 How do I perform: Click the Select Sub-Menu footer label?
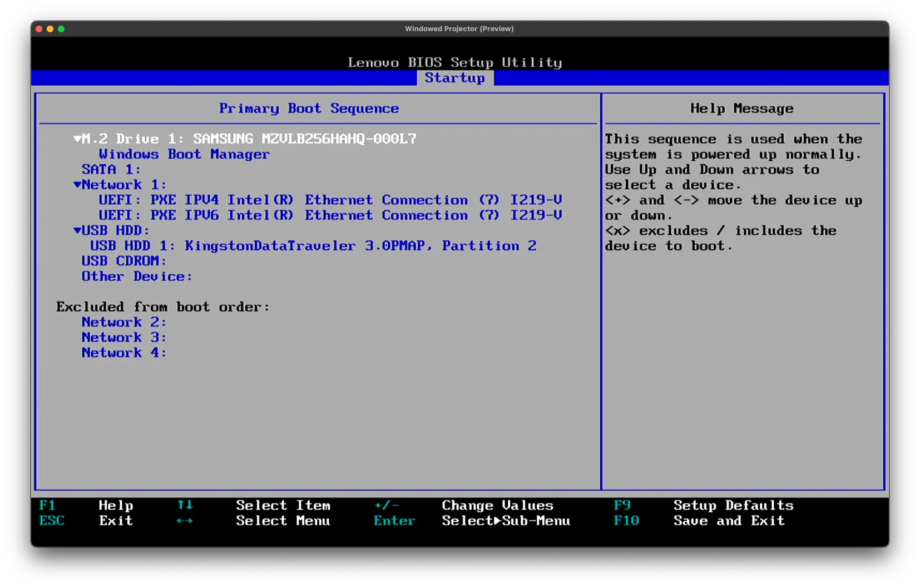(506, 521)
